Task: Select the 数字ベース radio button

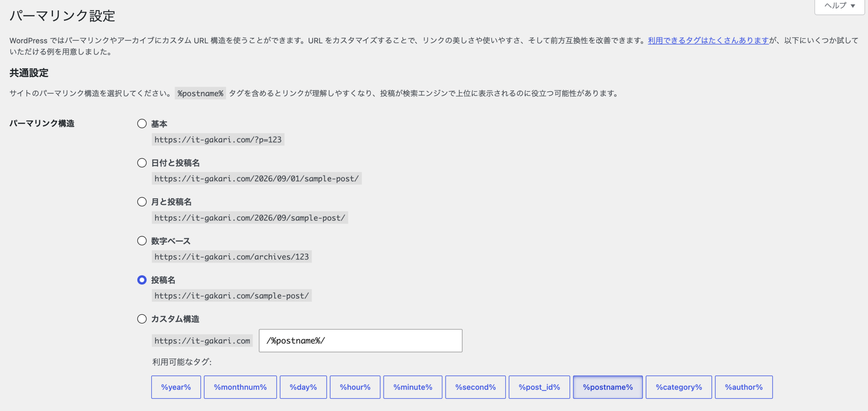Action: tap(142, 241)
